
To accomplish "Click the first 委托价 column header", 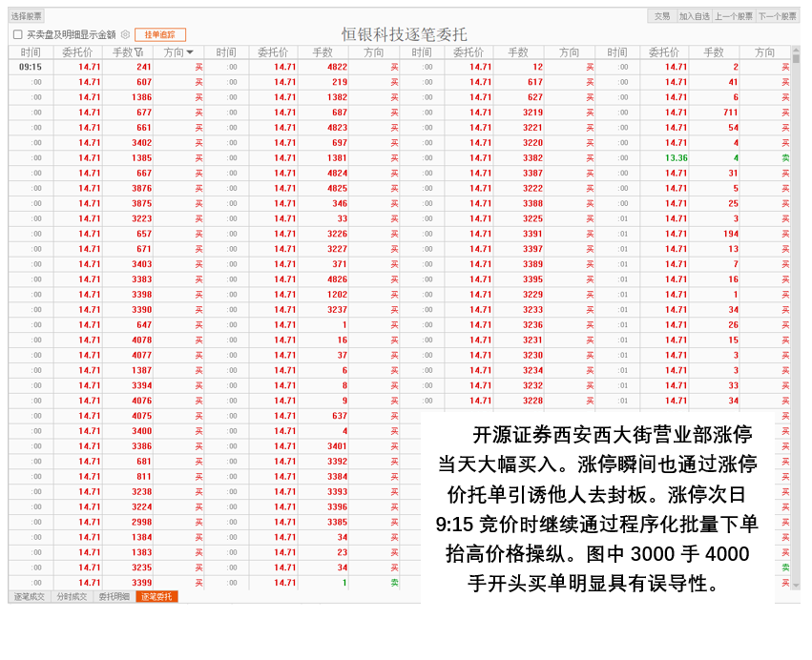I will tap(77, 52).
